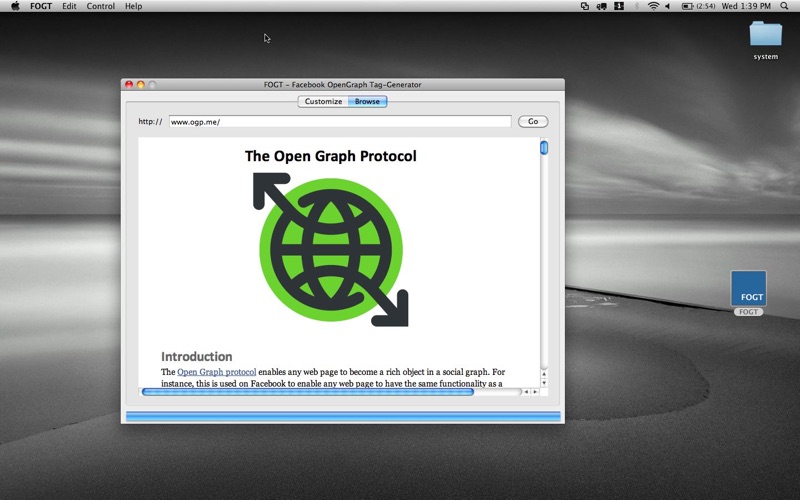Click the http:// label
Screen dimensions: 800x500
[x=151, y=121]
